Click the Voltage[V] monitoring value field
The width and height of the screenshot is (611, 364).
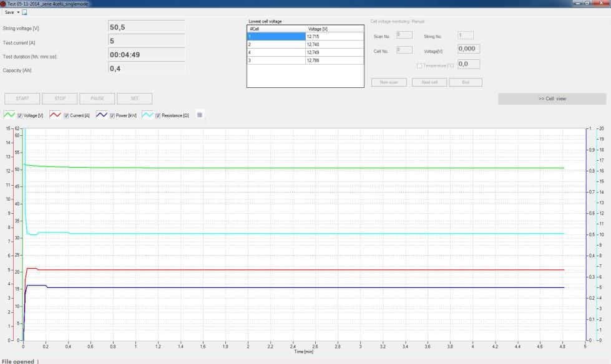[469, 49]
